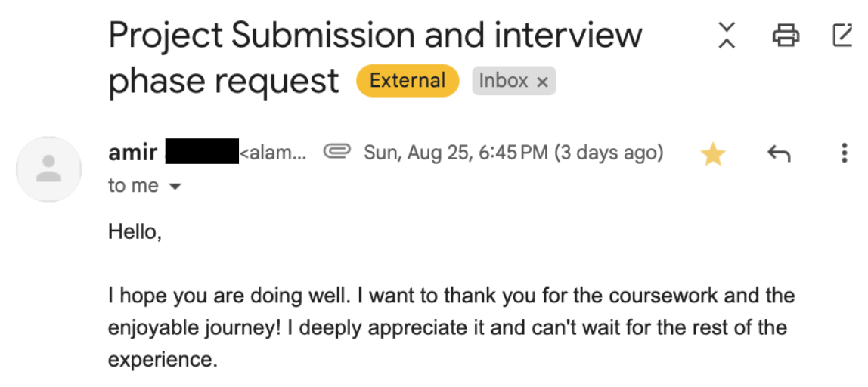Click the collapse all messages arrows icon

727,36
